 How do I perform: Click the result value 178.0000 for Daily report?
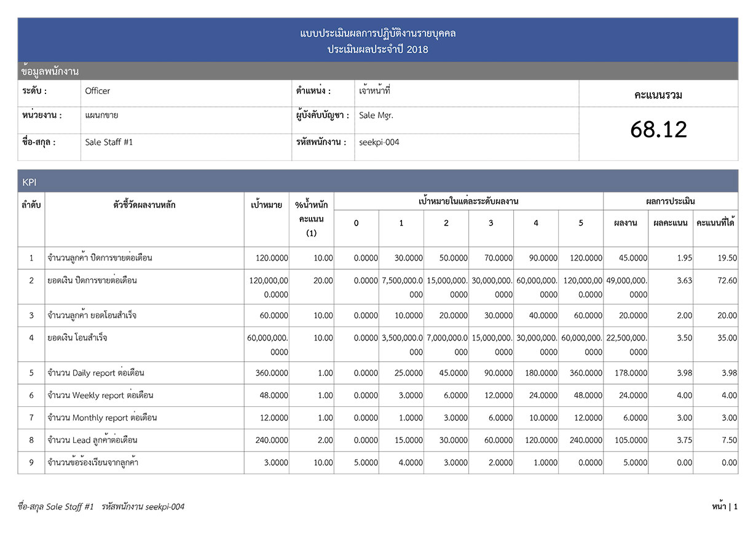click(x=631, y=373)
